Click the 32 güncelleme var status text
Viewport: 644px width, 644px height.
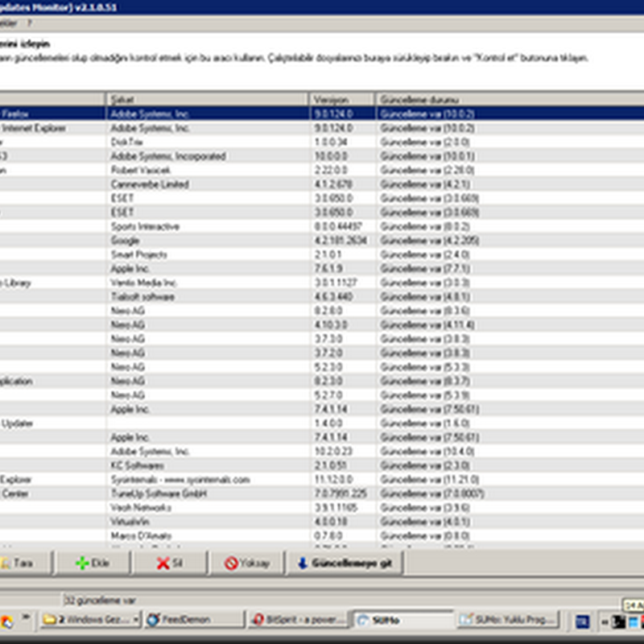(100, 601)
